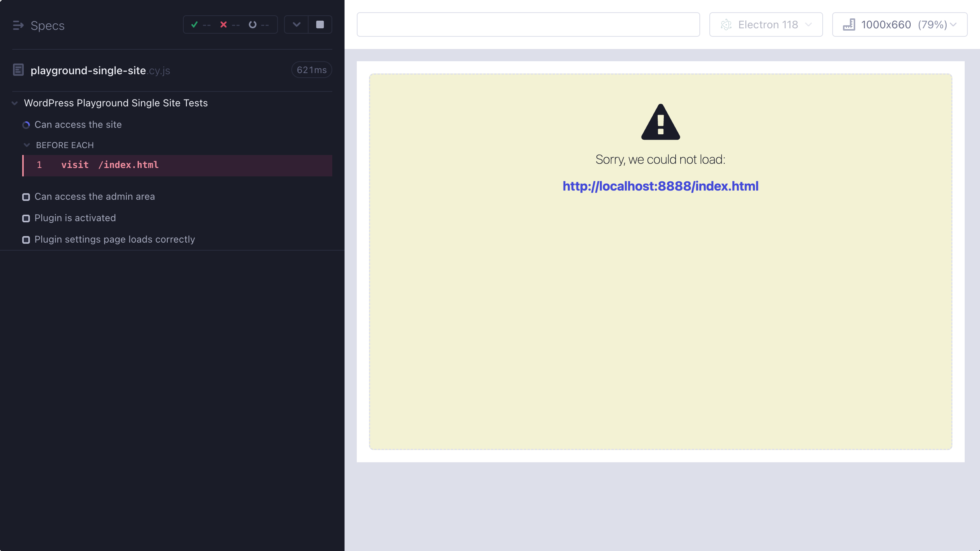980x551 pixels.
Task: Click the Electron browser logo icon
Action: point(726,25)
